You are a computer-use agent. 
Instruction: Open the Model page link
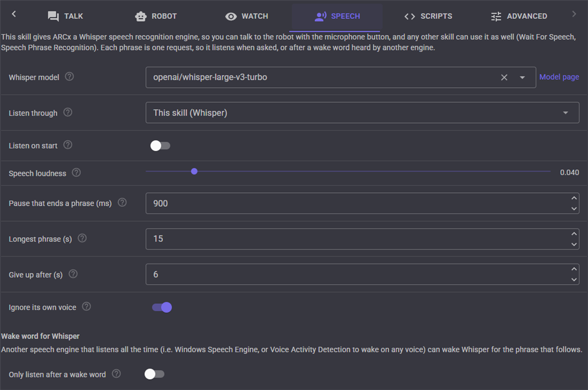[559, 77]
